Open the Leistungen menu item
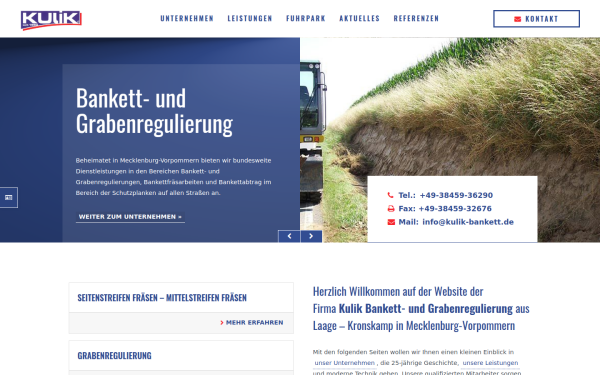 [250, 18]
